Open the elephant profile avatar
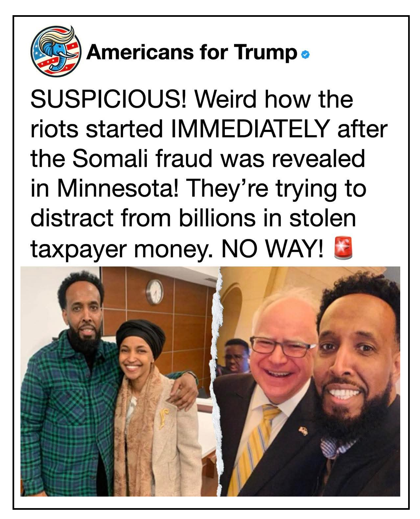The width and height of the screenshot is (420, 519). point(56,51)
